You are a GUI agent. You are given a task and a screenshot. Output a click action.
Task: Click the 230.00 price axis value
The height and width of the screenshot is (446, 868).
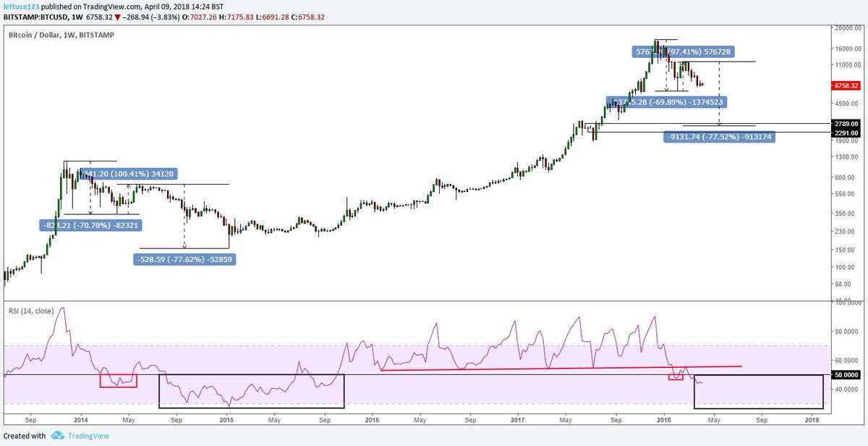(845, 231)
